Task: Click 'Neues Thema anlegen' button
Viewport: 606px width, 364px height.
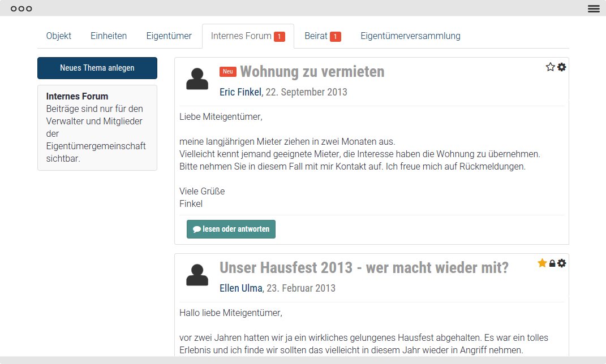Action: (x=97, y=68)
